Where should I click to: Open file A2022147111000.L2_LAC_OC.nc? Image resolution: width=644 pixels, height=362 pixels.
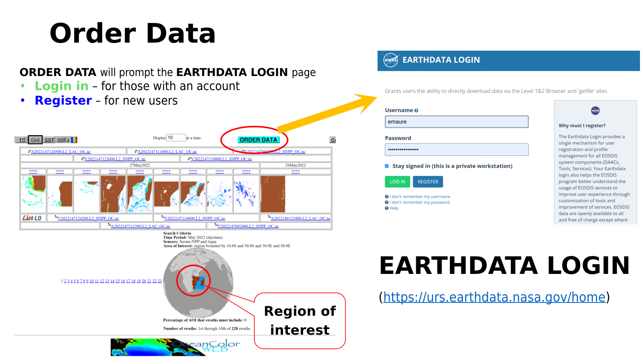coord(167,152)
